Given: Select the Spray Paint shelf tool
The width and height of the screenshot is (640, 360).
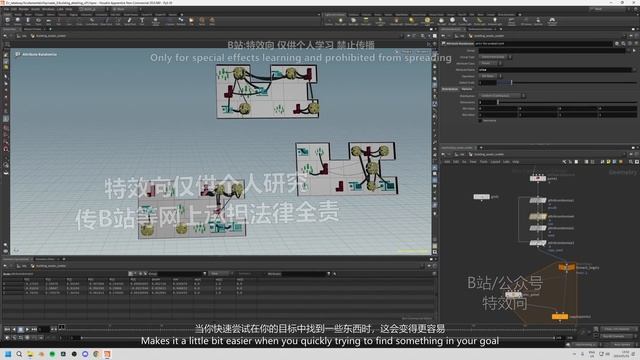Looking at the screenshot, I should click(x=130, y=21).
